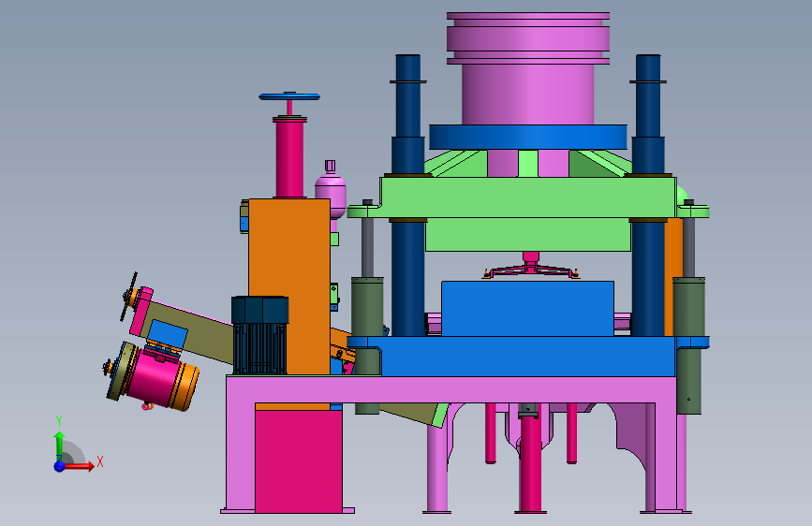
Task: Select the magenta screw shaft under the handwheel
Action: (x=289, y=158)
